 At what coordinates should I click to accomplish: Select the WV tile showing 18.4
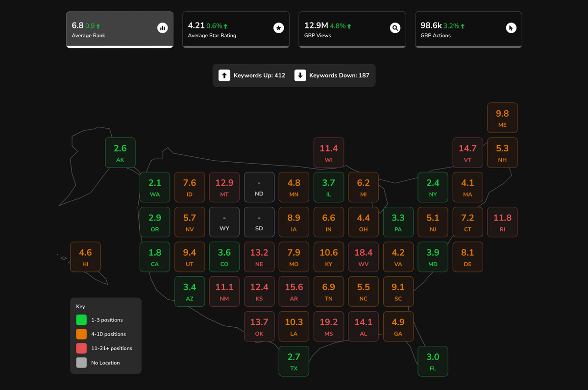363,257
